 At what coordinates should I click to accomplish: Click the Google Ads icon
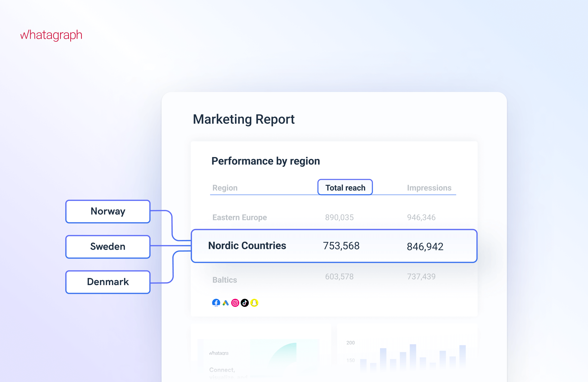click(x=226, y=303)
